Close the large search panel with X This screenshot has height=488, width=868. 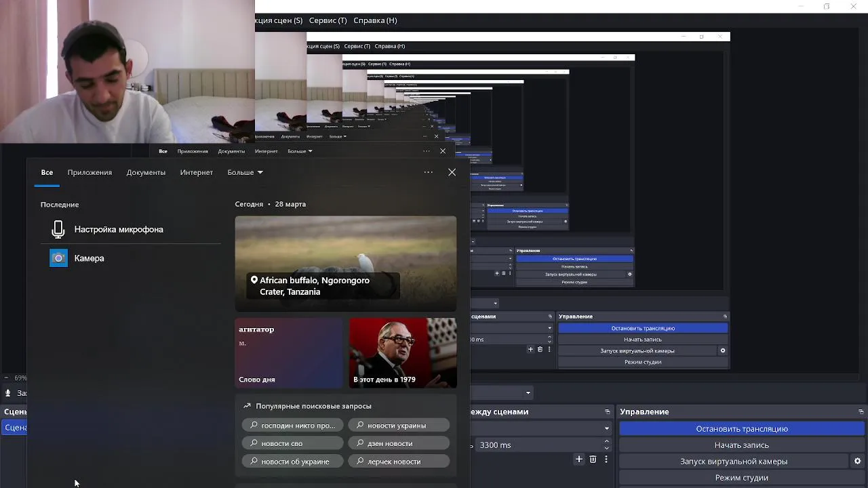tap(452, 172)
